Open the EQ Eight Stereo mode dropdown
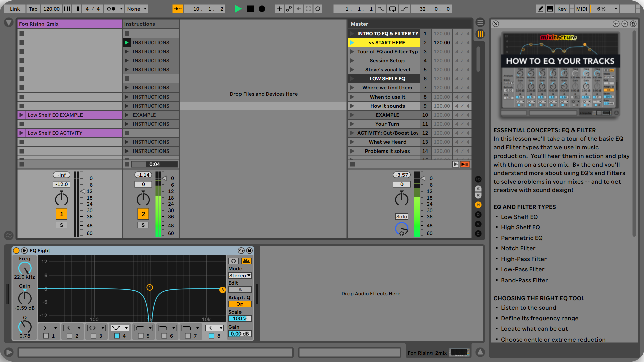 (x=240, y=276)
